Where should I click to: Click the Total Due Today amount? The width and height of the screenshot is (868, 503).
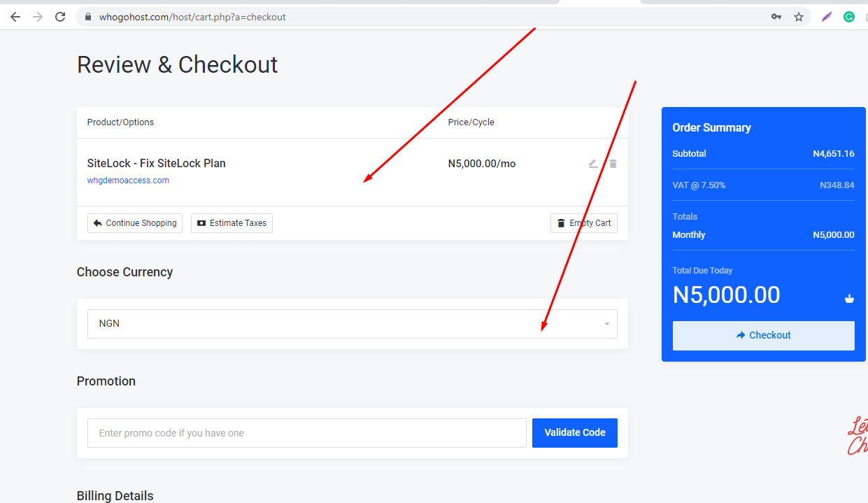727,295
